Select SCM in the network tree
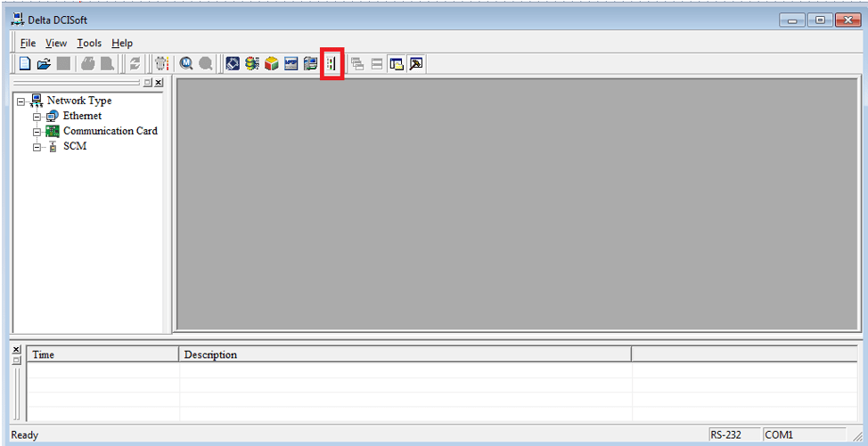Screen dimensions: 868x446 pos(75,146)
